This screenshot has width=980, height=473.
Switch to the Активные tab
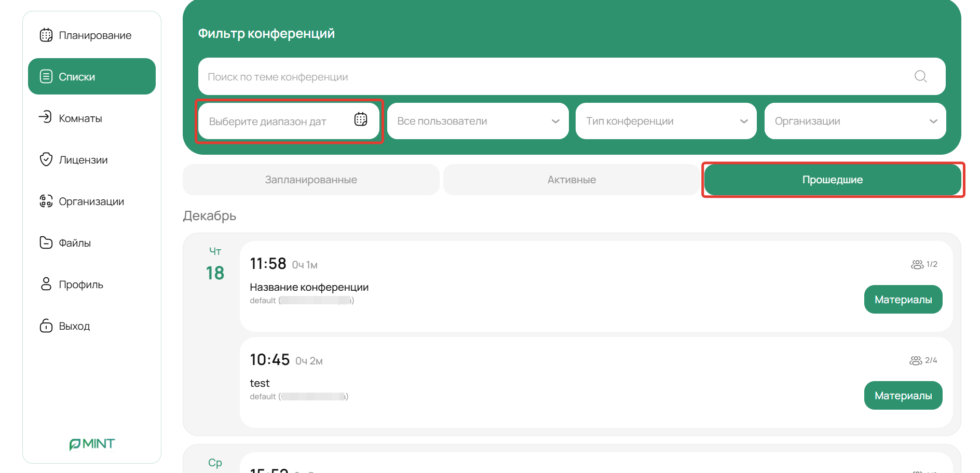pos(571,180)
